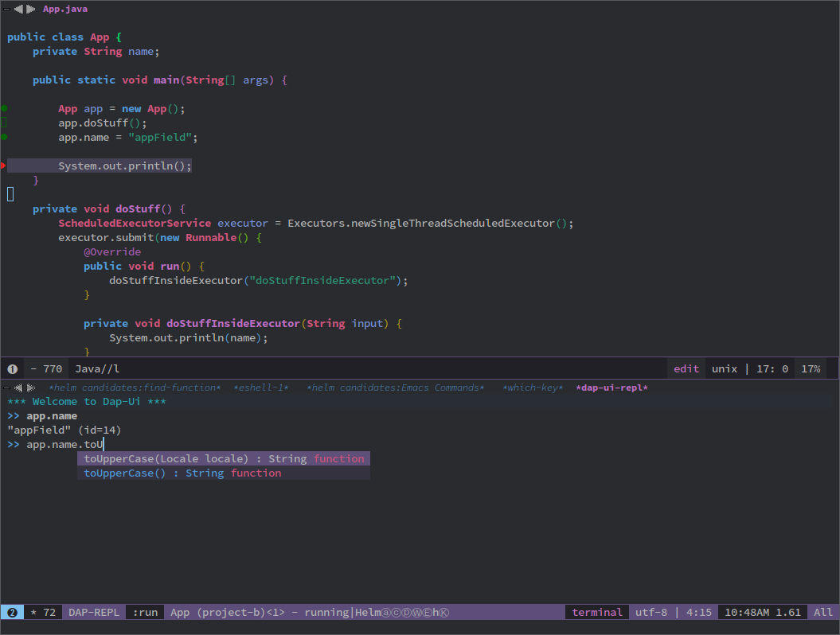Switch to *helm candidates:find-function* tab
The width and height of the screenshot is (840, 635).
coord(135,388)
